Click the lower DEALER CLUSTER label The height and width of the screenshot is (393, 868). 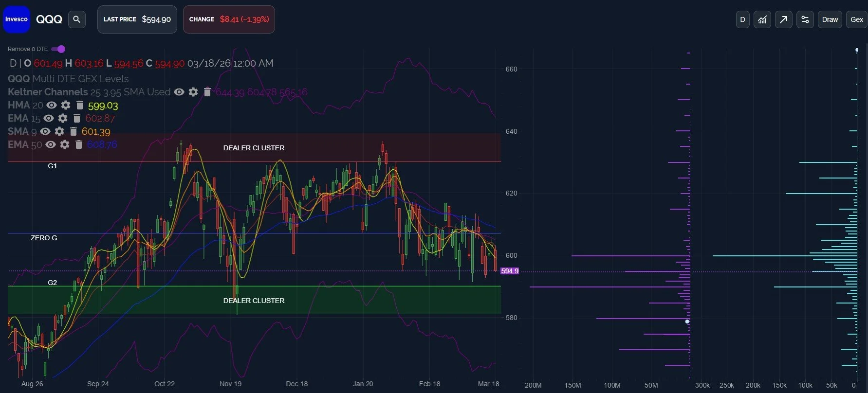pos(254,301)
